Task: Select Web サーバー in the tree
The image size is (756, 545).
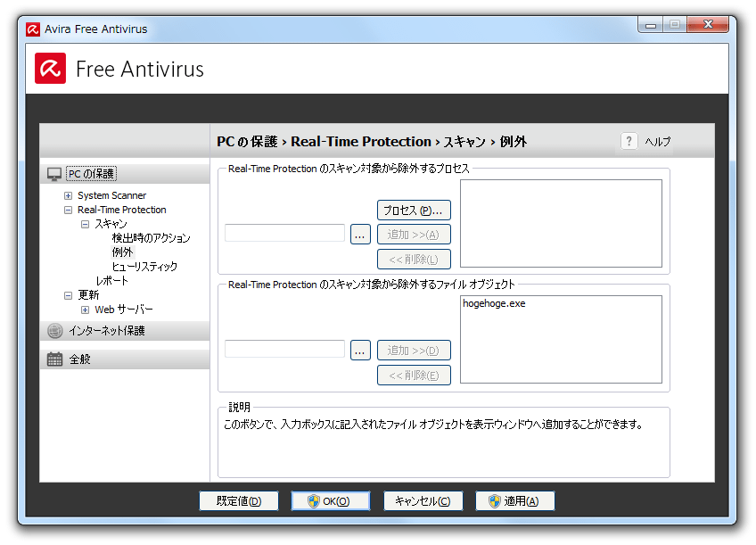Action: (x=123, y=310)
